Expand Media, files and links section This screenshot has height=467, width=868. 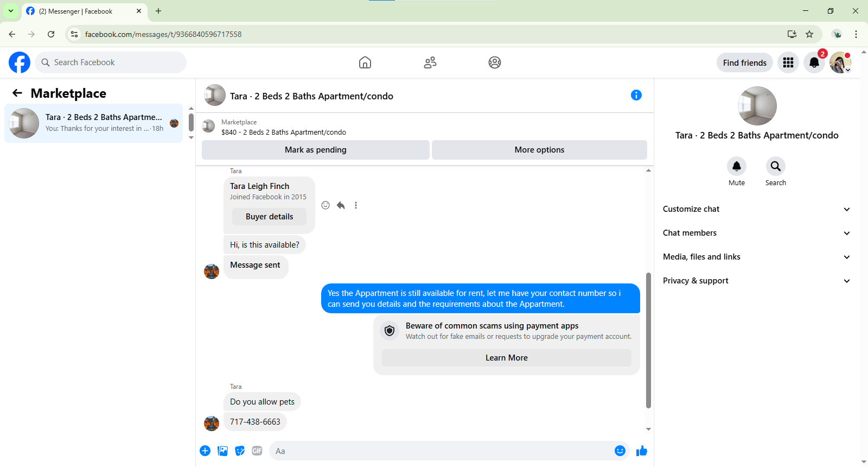click(756, 257)
